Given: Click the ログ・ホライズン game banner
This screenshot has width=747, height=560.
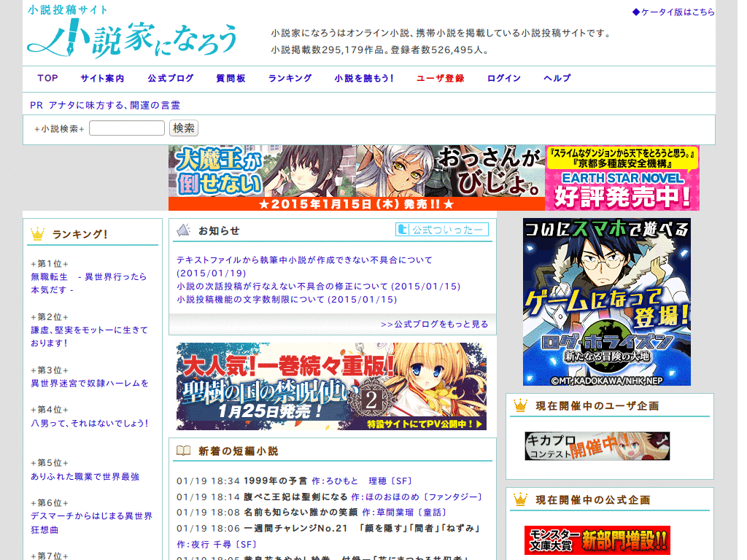Looking at the screenshot, I should point(605,302).
